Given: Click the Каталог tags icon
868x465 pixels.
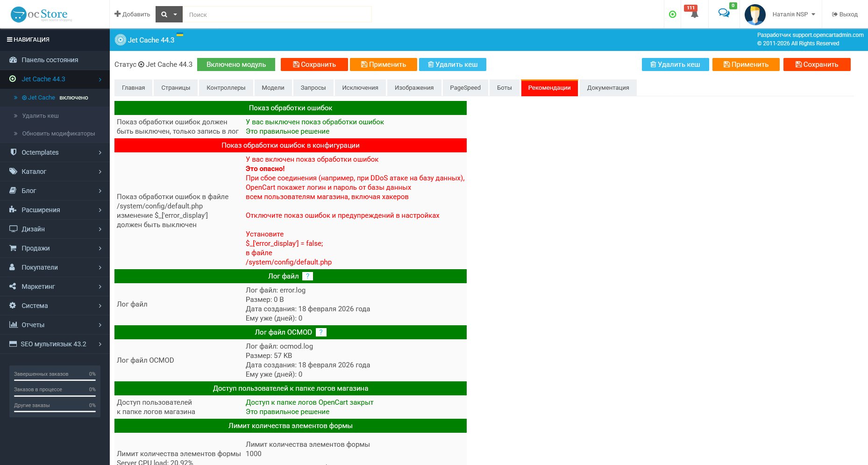Looking at the screenshot, I should [13, 172].
